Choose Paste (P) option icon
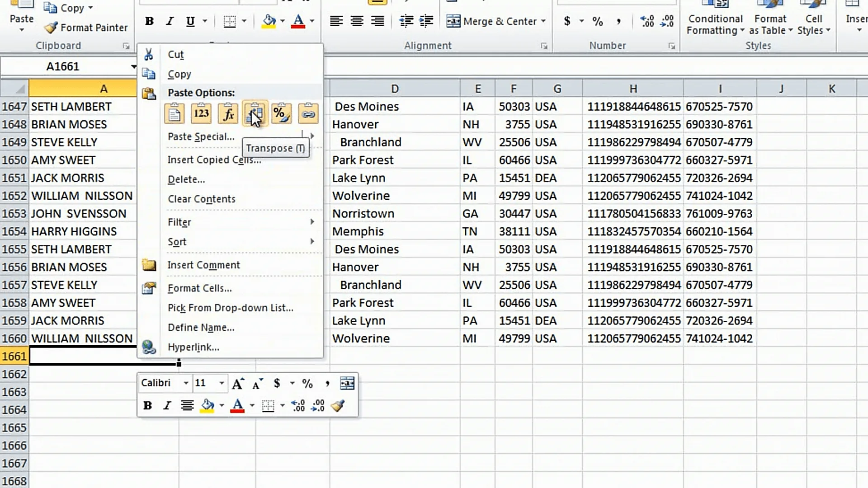This screenshot has width=868, height=488. (175, 113)
